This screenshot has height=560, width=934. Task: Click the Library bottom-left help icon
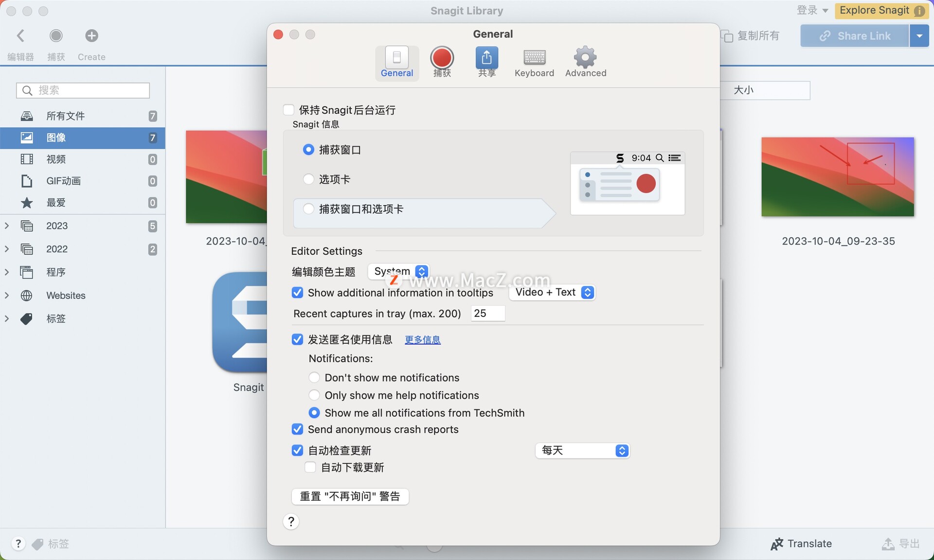[x=18, y=543]
